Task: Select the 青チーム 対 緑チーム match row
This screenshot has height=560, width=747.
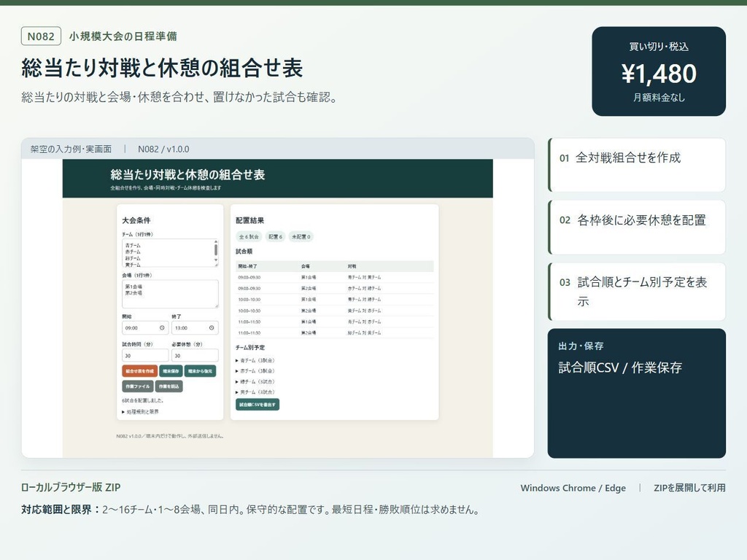Action: (x=334, y=300)
